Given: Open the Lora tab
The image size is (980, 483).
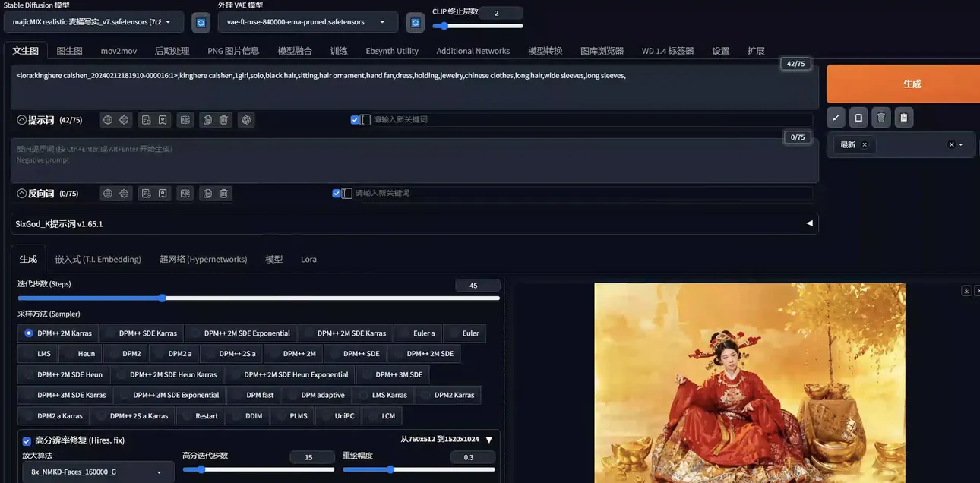Looking at the screenshot, I should (x=308, y=259).
